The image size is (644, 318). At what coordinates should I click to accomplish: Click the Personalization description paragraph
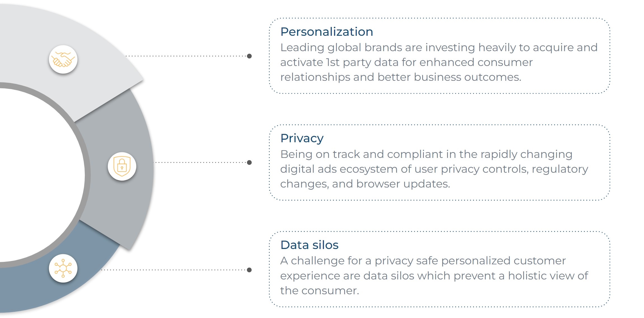point(439,62)
